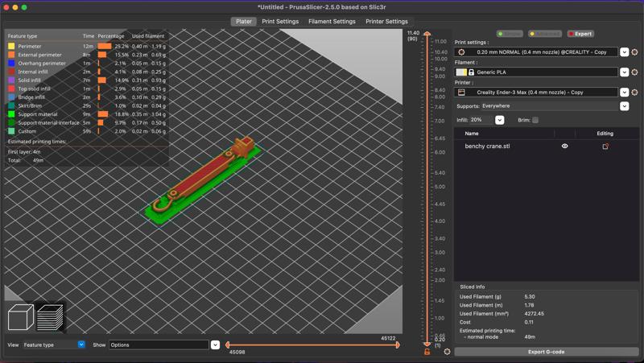Toggle the Brim checkbox
Viewport: 644px width, 363px height.
(x=535, y=120)
